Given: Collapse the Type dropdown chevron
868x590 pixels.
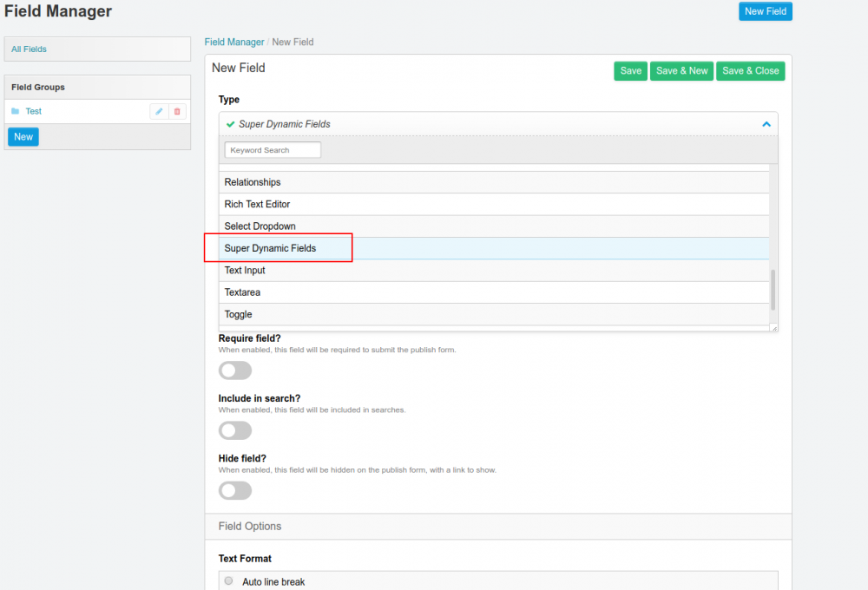Looking at the screenshot, I should tap(766, 124).
